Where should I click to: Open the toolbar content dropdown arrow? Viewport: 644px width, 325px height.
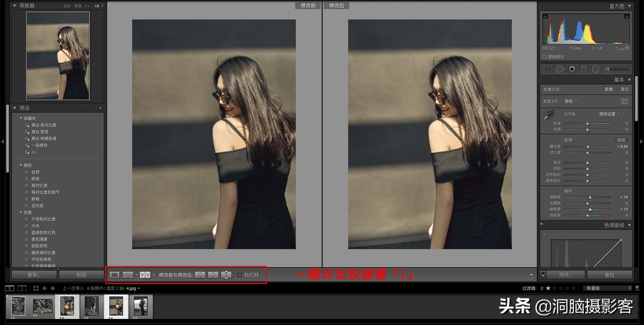(531, 275)
